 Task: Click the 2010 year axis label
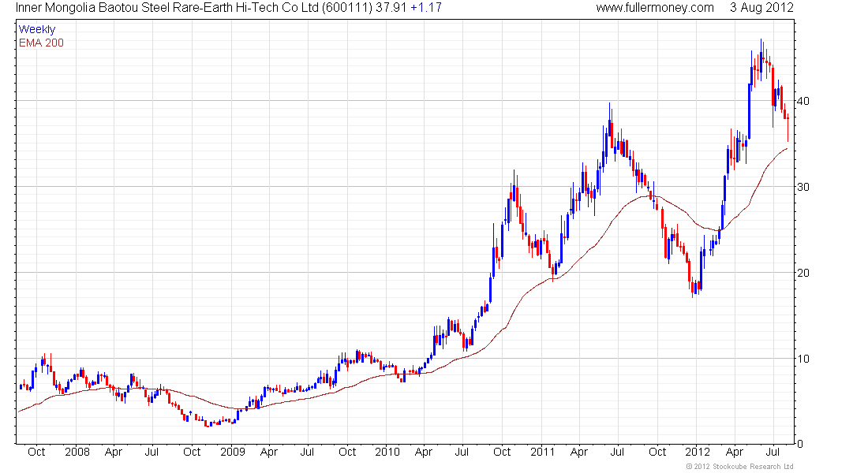click(x=387, y=452)
